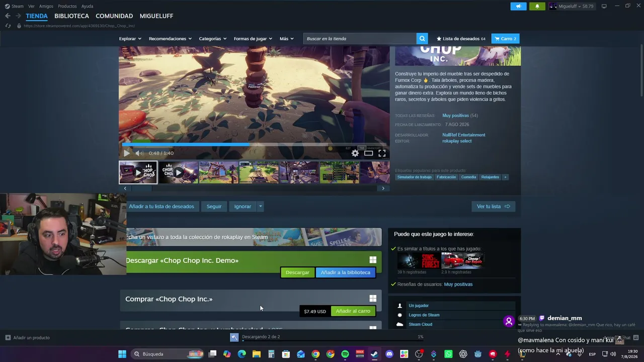The width and height of the screenshot is (644, 362).
Task: Open publisher rokaplay select link
Action: coord(457,141)
